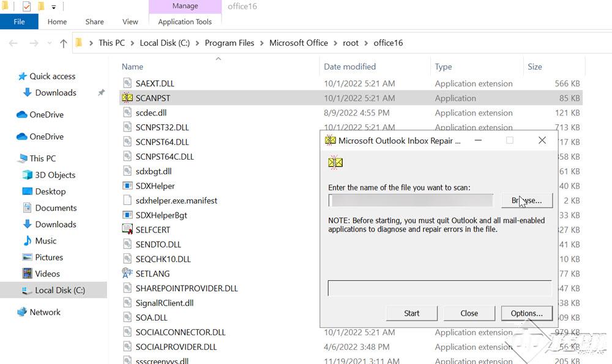Select the Manage contextual tab
This screenshot has width=612, height=364.
click(185, 6)
